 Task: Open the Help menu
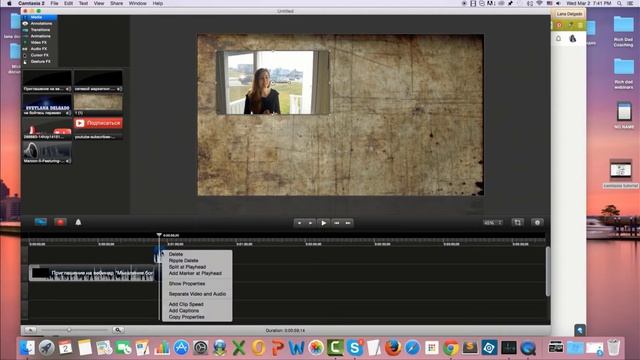(158, 3)
